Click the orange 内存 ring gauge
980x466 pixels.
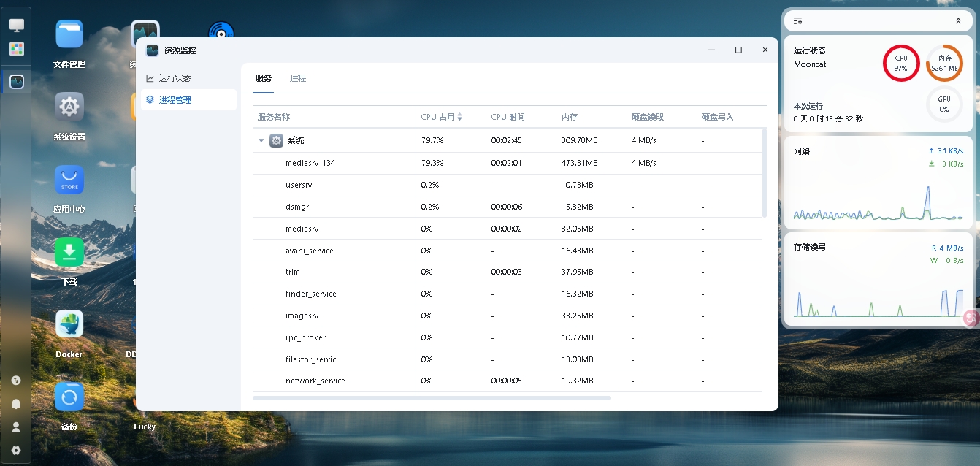944,64
